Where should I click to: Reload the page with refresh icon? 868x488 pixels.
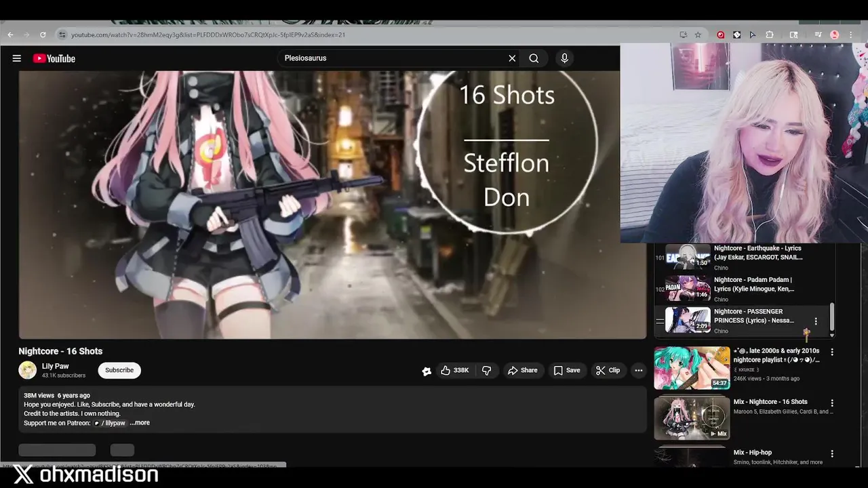[43, 35]
